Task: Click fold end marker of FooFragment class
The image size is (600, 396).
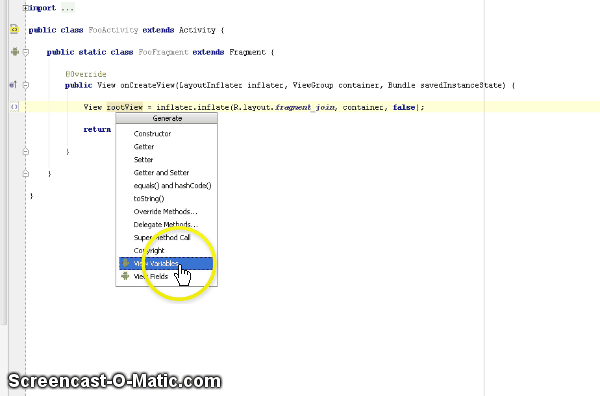Action: tap(26, 174)
